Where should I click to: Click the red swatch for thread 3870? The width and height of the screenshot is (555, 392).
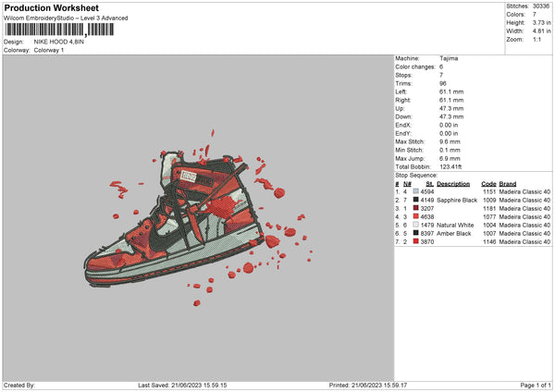point(416,241)
